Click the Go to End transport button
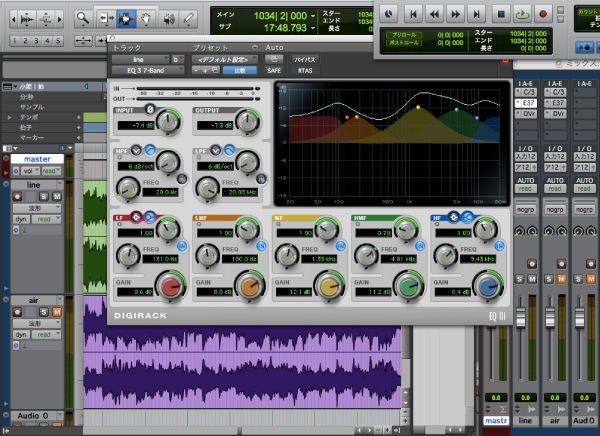Viewport: 600px width, 436px height. pos(476,14)
